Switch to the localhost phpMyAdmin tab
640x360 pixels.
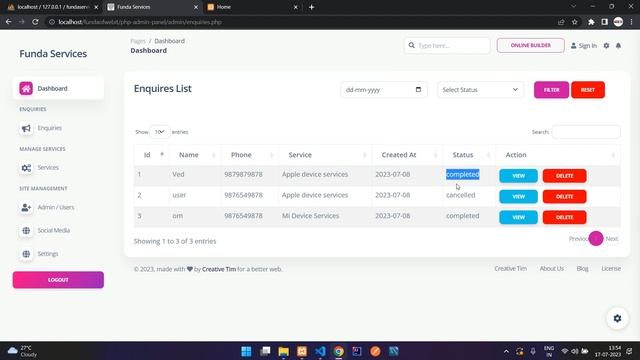[x=52, y=7]
